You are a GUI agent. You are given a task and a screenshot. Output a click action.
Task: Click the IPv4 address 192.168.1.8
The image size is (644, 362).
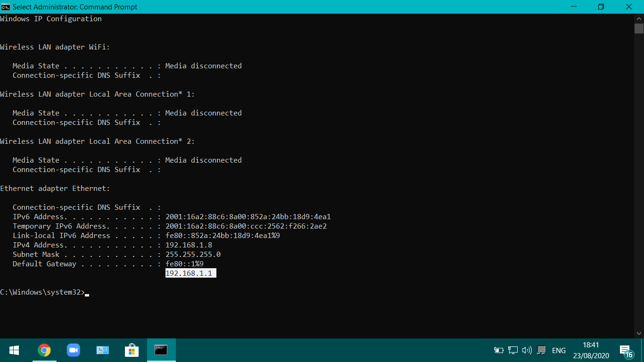pos(189,245)
